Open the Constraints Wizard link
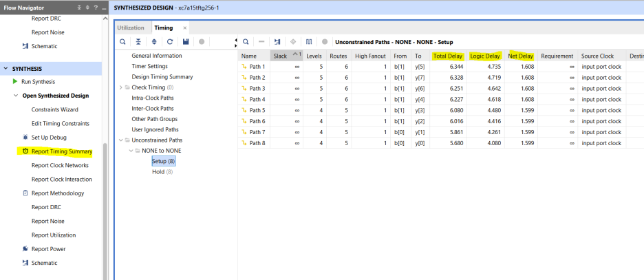This screenshot has width=644, height=280. point(54,109)
